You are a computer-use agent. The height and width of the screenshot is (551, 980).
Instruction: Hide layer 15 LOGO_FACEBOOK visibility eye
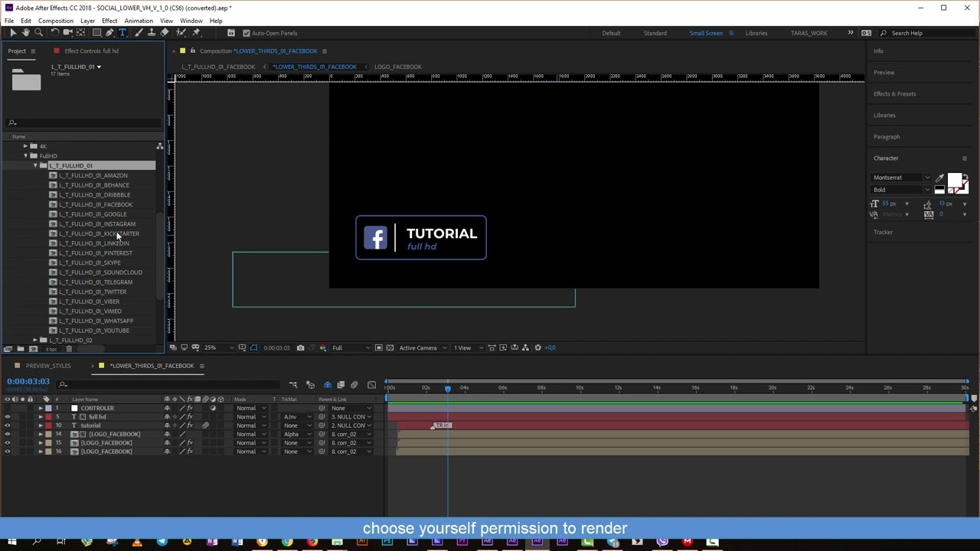tap(8, 443)
